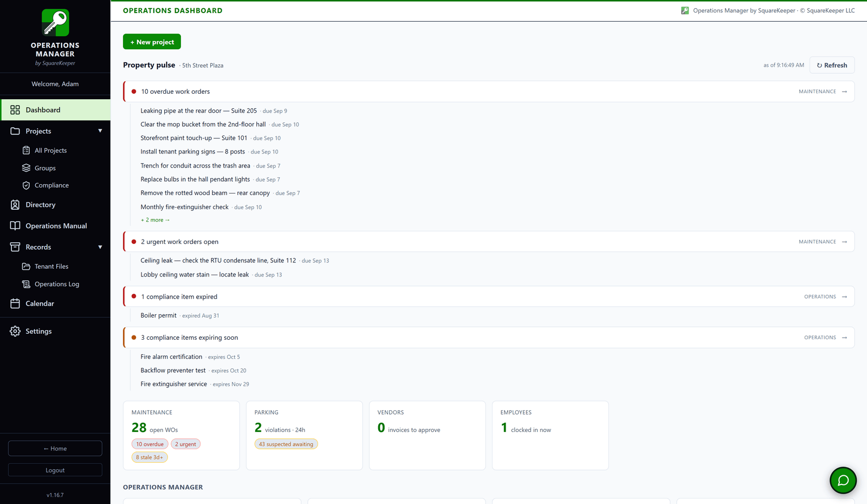The height and width of the screenshot is (504, 867).
Task: Click the '2 urgent' maintenance badge
Action: (x=185, y=444)
